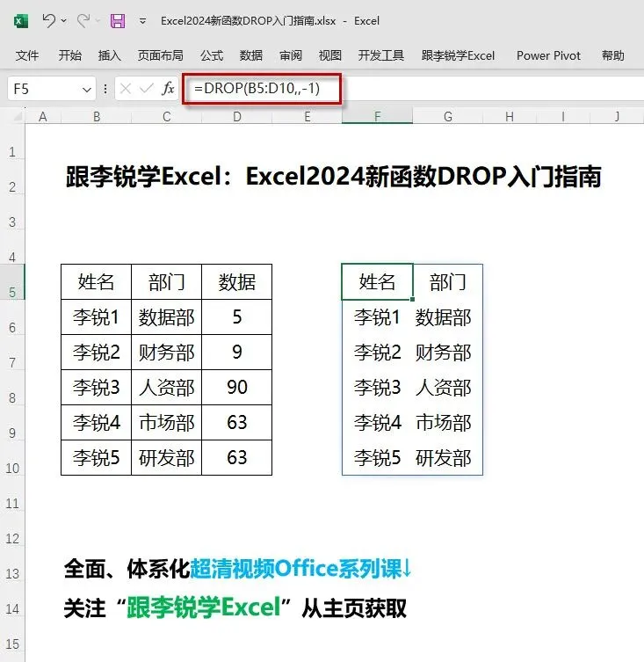Open the 开发工具 ribbon tab
This screenshot has width=644, height=662.
(381, 55)
